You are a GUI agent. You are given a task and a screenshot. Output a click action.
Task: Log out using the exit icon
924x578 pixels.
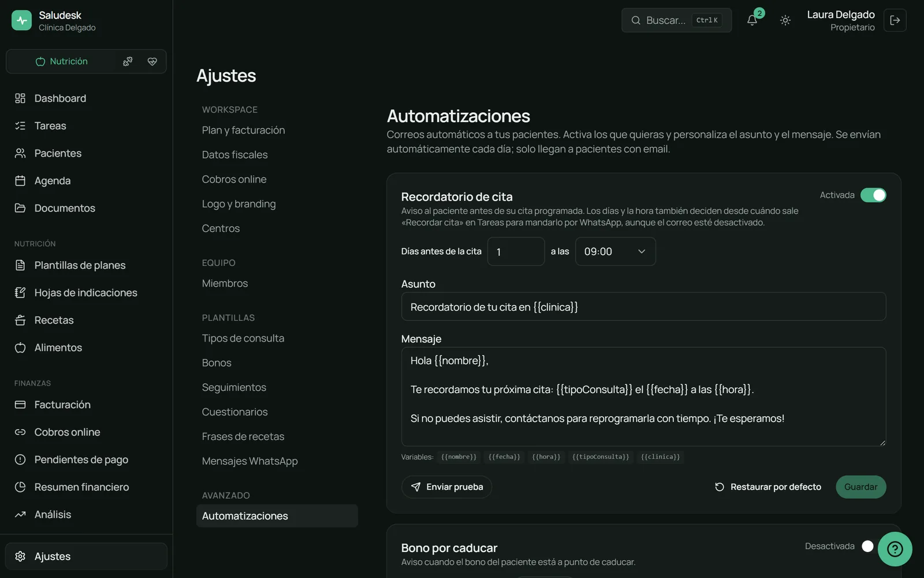coord(895,20)
